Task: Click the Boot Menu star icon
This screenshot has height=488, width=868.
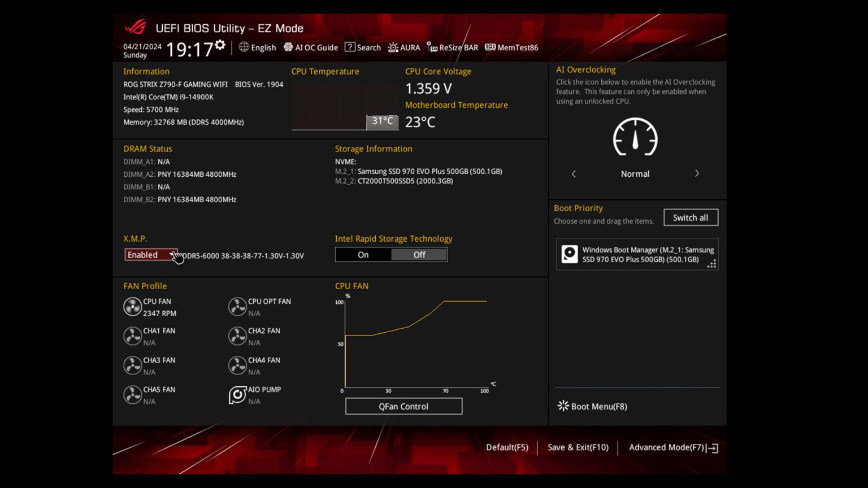Action: click(563, 406)
